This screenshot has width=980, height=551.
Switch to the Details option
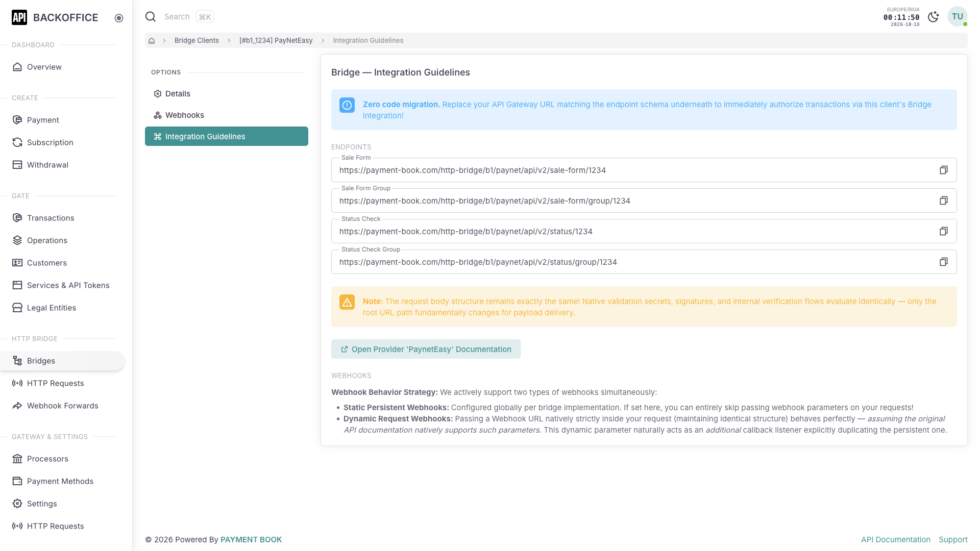227,93
